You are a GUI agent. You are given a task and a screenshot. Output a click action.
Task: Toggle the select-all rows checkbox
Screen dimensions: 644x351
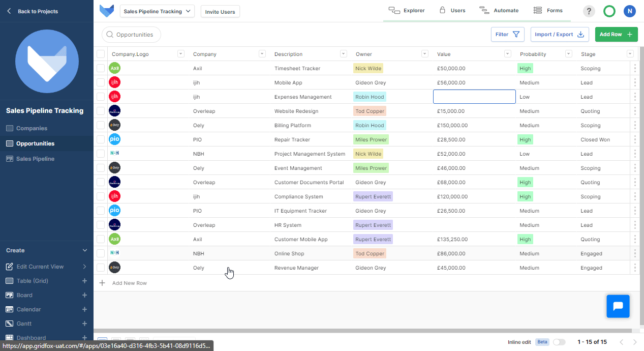101,54
